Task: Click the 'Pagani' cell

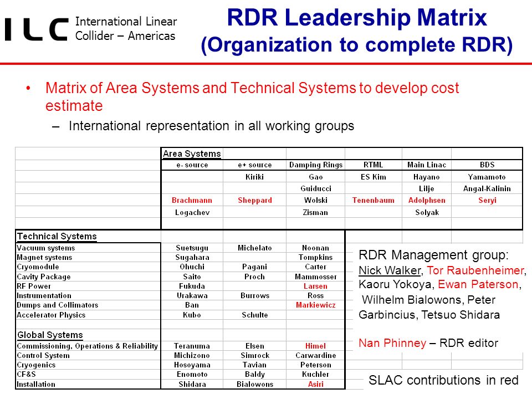Action: point(255,267)
